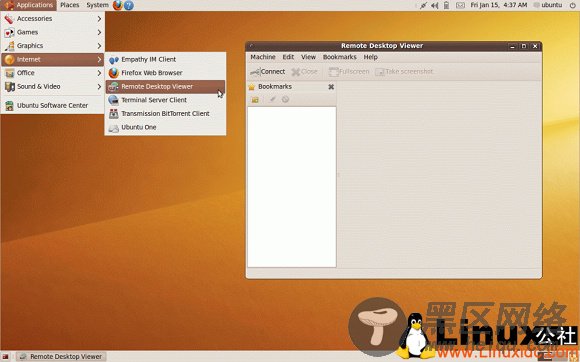Click Take screenshot toolbar button
This screenshot has height=362, width=580.
[x=404, y=72]
